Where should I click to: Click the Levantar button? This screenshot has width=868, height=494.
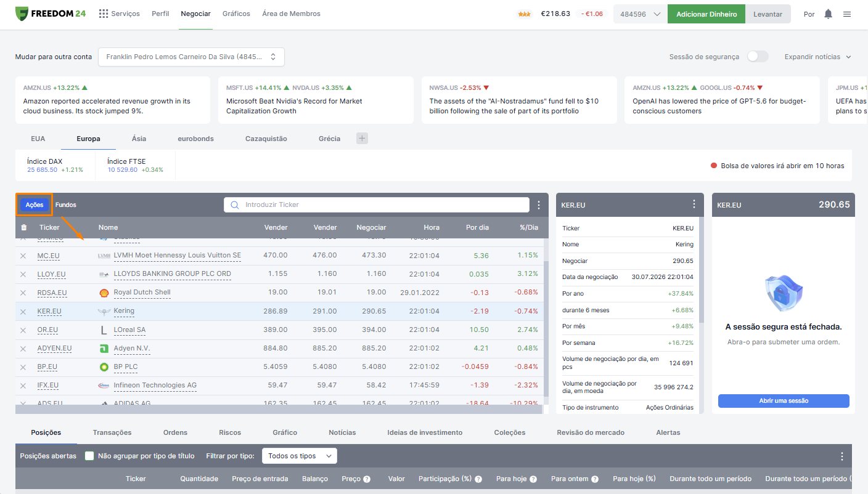point(768,14)
